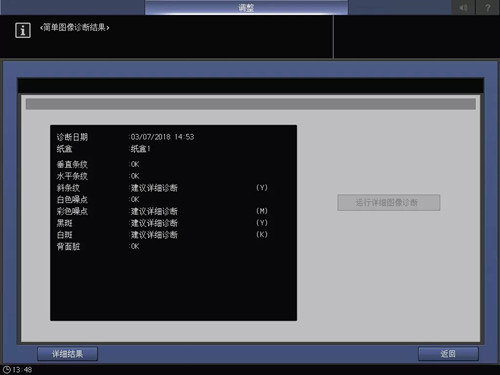Image resolution: width=500 pixels, height=375 pixels.
Task: Open help with the question mark icon
Action: click(488, 7)
